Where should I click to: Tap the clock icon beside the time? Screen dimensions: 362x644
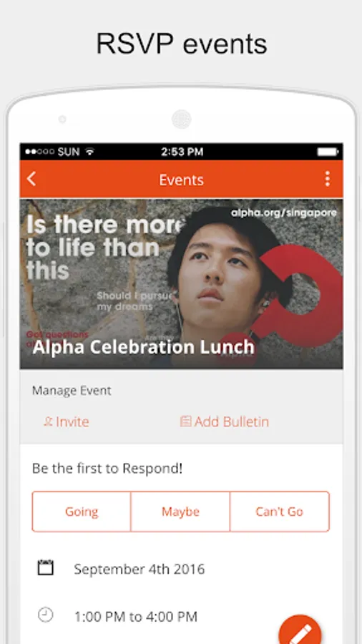[x=46, y=615]
